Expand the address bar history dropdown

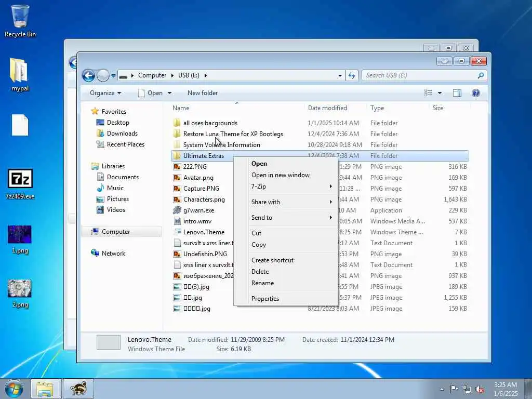tap(340, 76)
